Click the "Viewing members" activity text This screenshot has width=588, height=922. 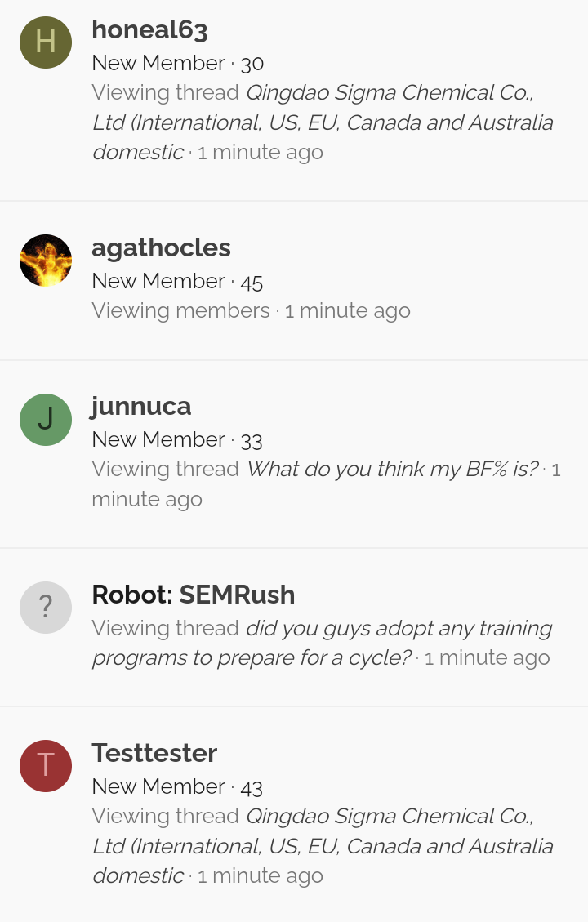tap(180, 310)
